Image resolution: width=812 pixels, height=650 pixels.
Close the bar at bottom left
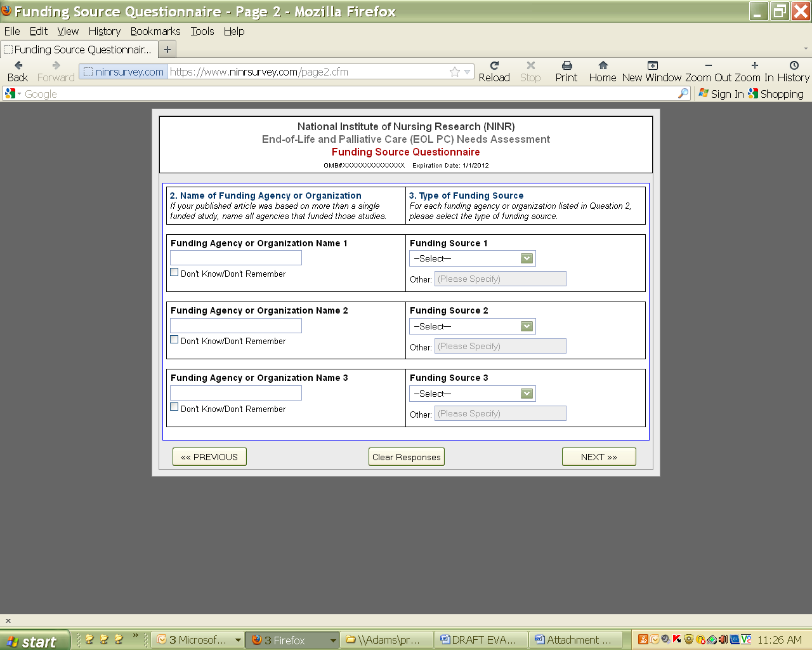click(x=8, y=621)
